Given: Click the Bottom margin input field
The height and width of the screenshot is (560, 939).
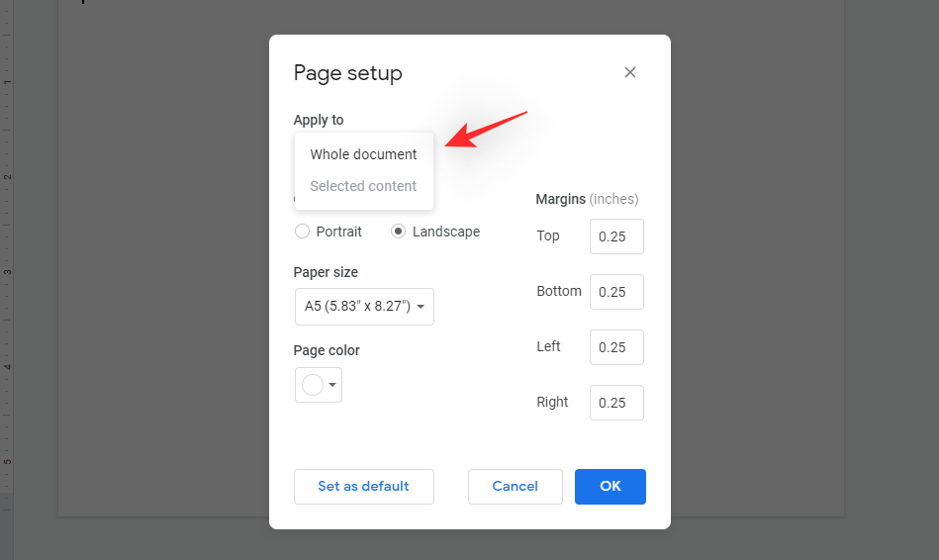Looking at the screenshot, I should pyautogui.click(x=616, y=292).
